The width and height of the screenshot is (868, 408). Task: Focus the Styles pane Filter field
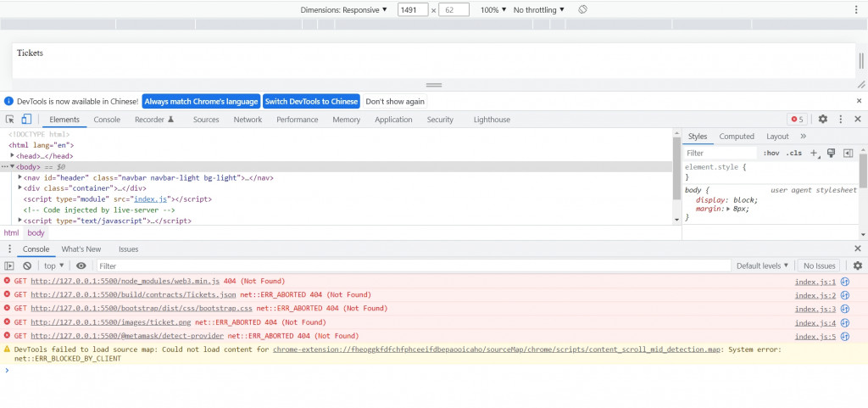[721, 154]
